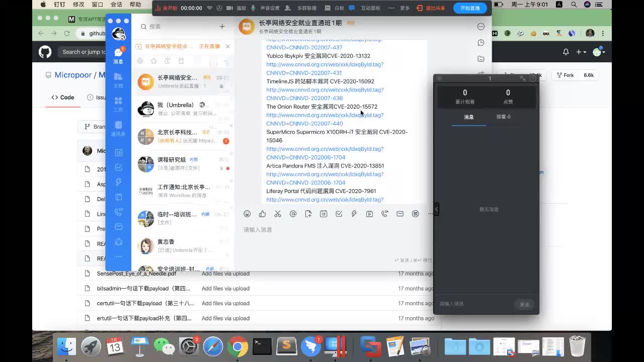Toggle 白板 whiteboard in live toolbar
644x362 pixels.
(335, 8)
